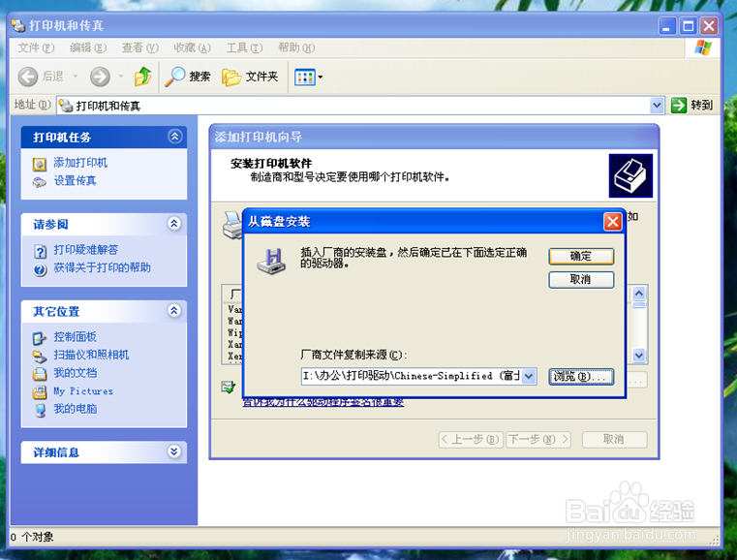Click the 控制面板 icon
The image size is (737, 560).
[x=40, y=338]
